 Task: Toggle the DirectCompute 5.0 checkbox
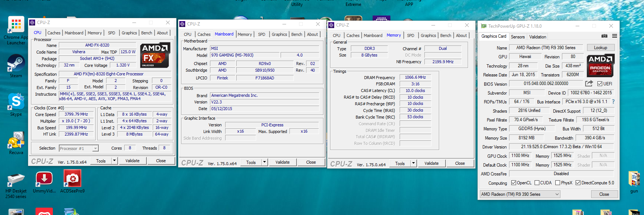578,183
